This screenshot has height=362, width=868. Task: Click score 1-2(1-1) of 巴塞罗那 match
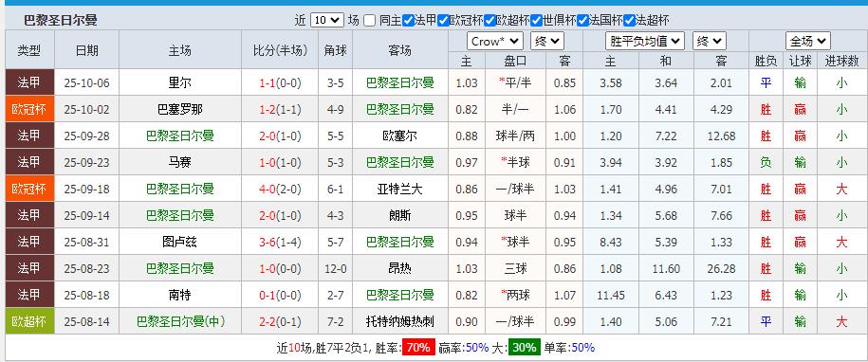(x=280, y=109)
